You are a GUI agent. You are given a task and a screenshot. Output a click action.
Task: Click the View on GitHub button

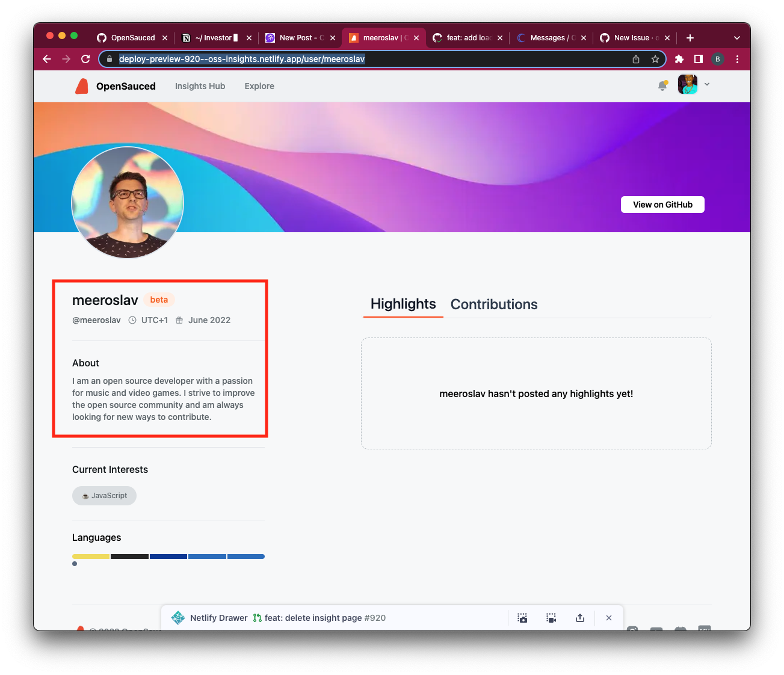click(662, 205)
